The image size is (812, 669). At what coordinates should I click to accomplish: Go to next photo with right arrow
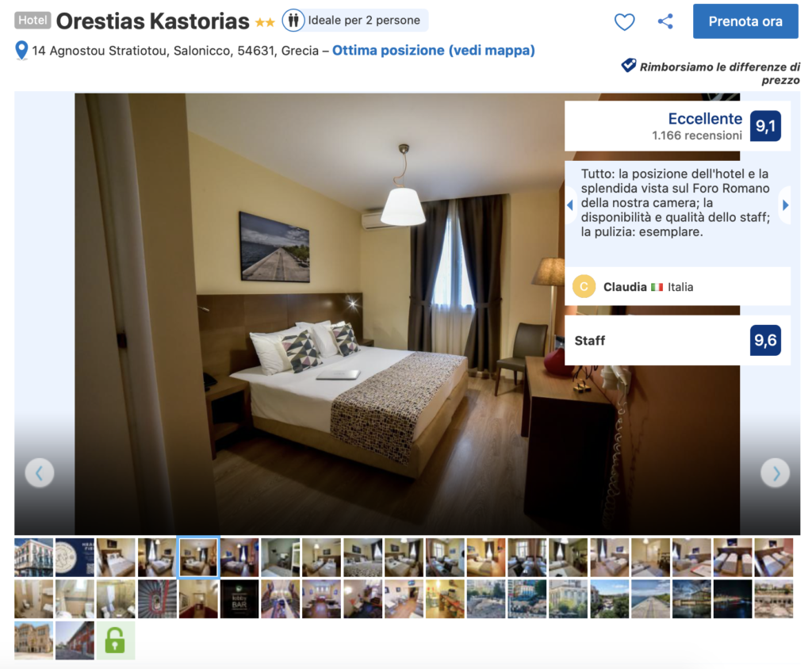click(775, 472)
